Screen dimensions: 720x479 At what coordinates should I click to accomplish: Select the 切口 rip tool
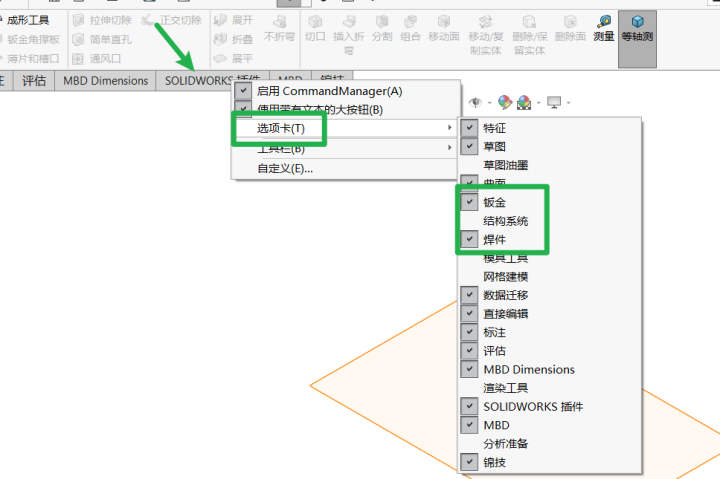pos(315,28)
